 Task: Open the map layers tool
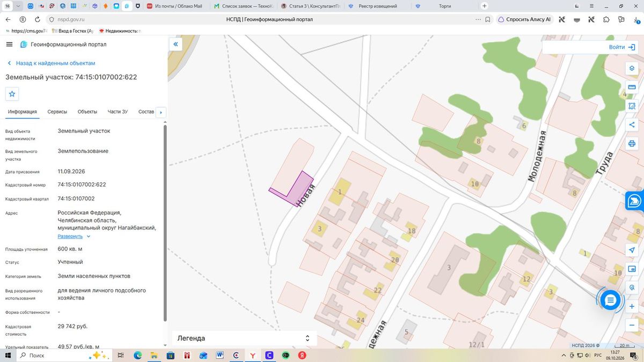point(632,69)
